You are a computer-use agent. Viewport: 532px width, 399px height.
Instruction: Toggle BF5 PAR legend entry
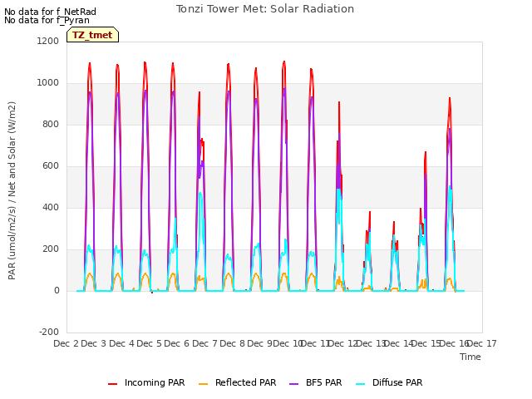[x=316, y=382]
